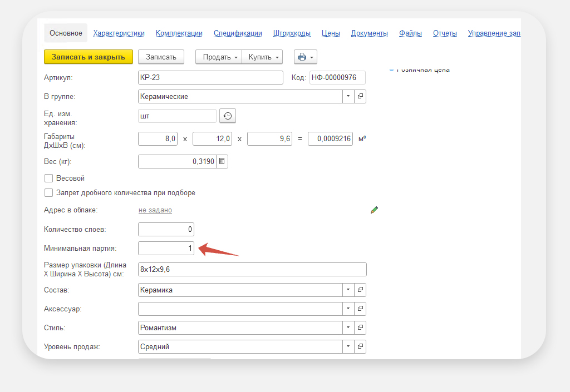Viewport: 570px width, 392px height.
Task: Switch to the 'Характеристики' tab
Action: coord(119,33)
